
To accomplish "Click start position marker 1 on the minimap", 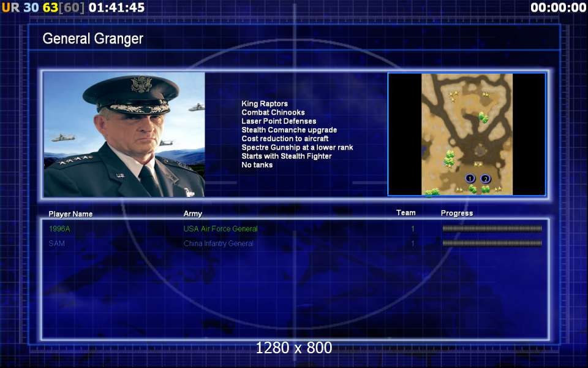I will pyautogui.click(x=470, y=178).
